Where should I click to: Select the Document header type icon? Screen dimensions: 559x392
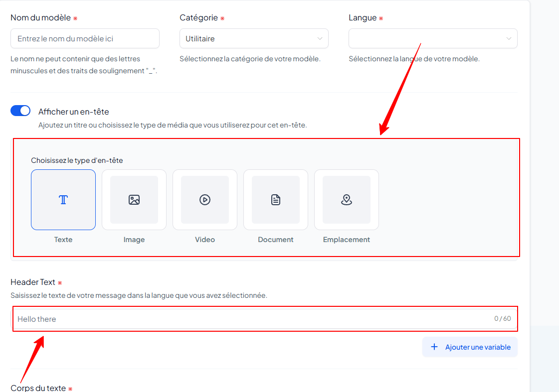coord(276,200)
